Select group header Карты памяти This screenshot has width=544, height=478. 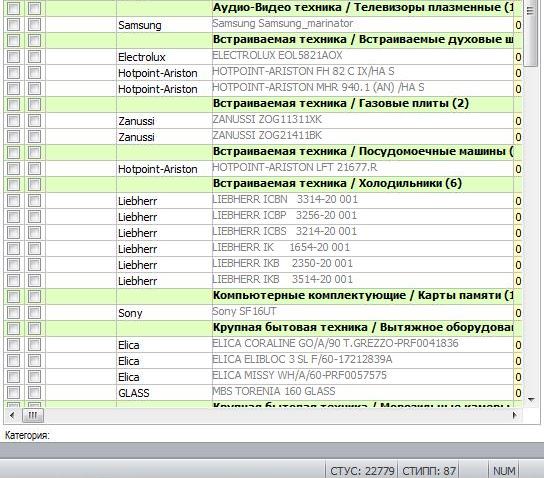363,296
